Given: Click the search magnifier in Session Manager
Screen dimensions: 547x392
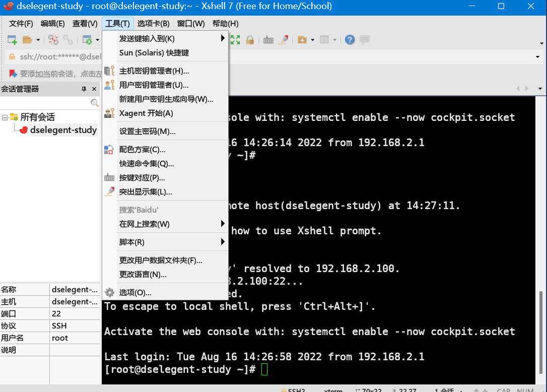Looking at the screenshot, I should tap(94, 103).
